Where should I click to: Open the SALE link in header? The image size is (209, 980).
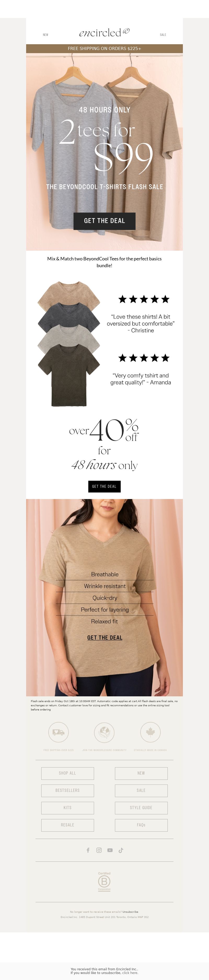[163, 35]
